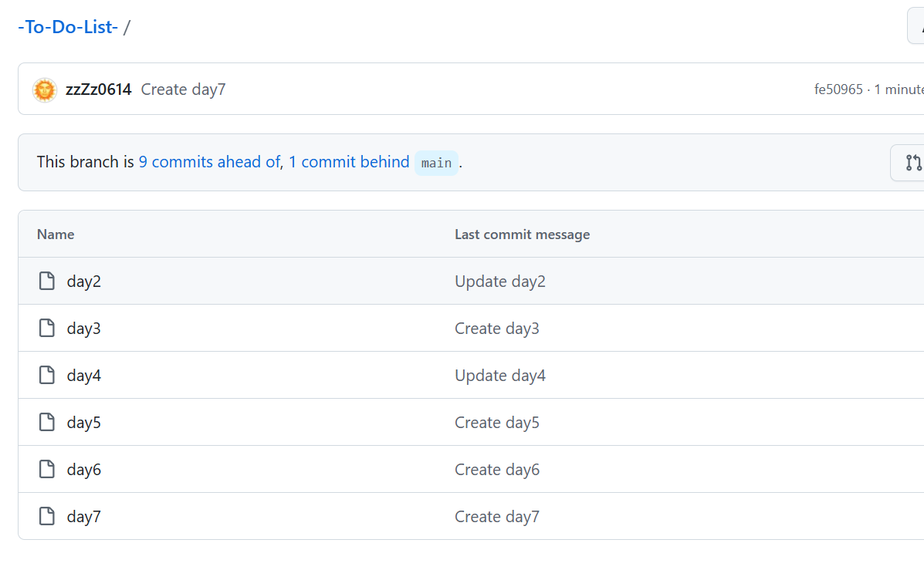Open the "Update day4" commit message
The width and height of the screenshot is (924, 570).
500,375
